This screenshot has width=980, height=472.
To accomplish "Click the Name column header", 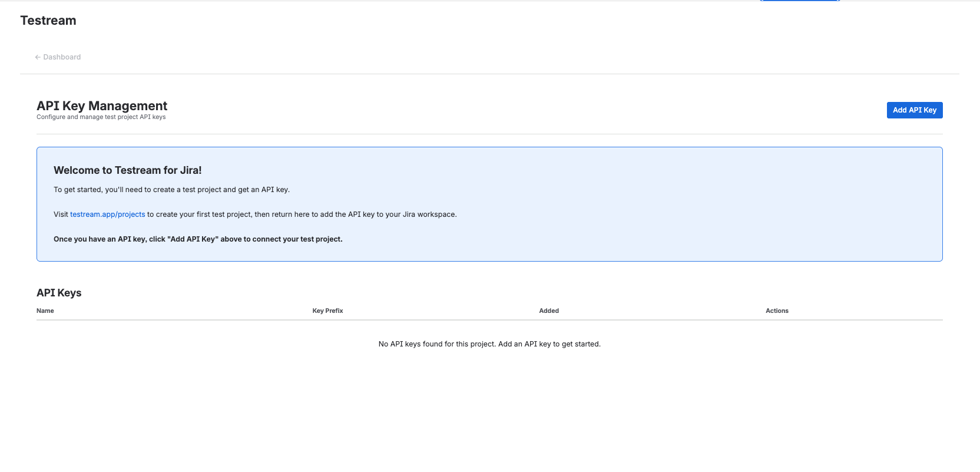I will tap(45, 311).
